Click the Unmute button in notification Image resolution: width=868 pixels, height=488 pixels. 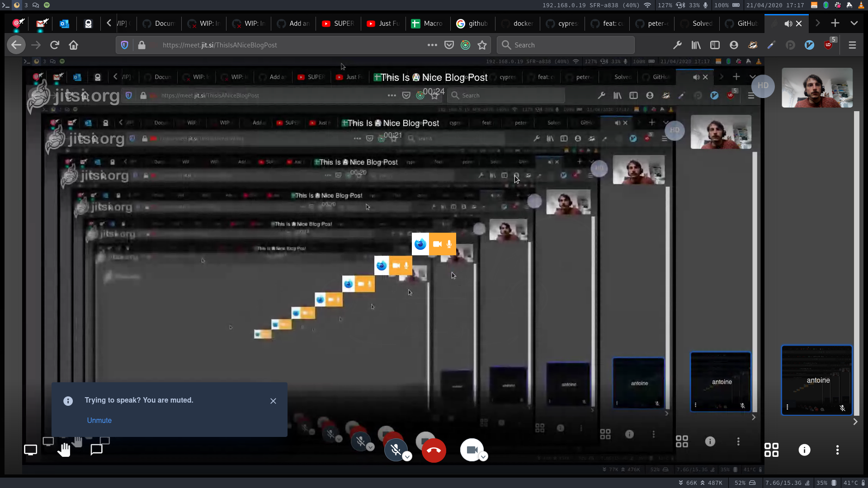[x=99, y=420]
